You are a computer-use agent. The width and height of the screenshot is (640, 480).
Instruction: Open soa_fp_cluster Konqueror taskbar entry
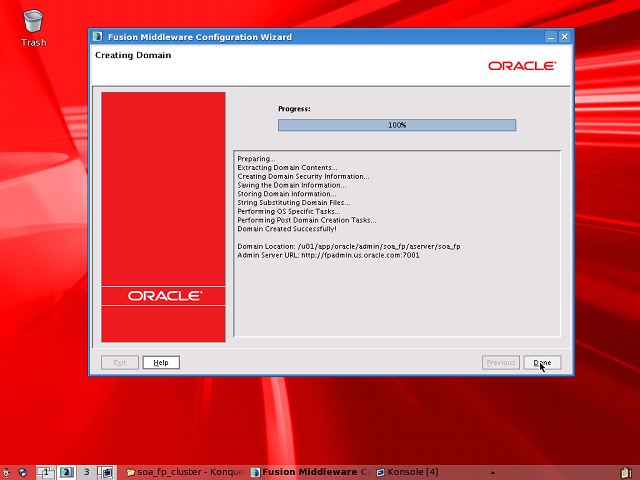coord(185,472)
